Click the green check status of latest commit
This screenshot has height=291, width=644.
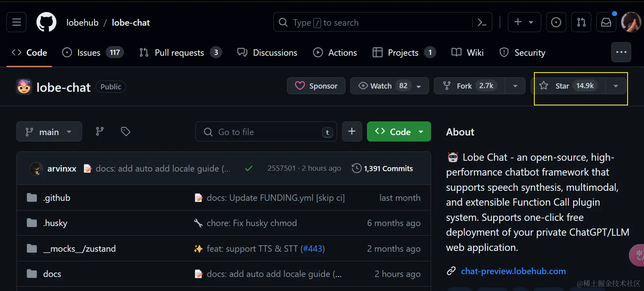tap(249, 169)
